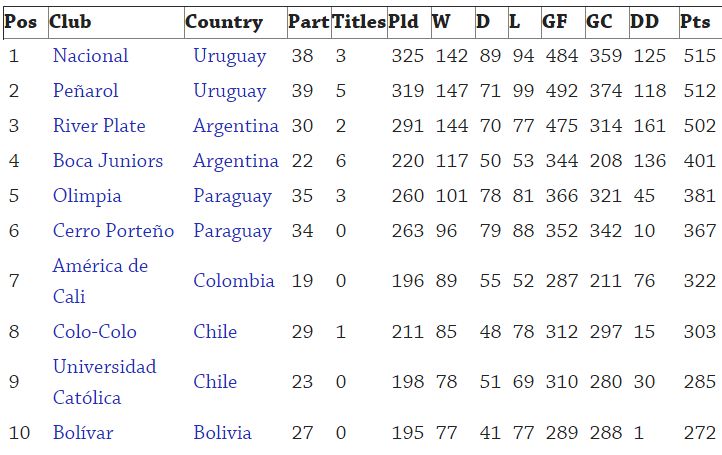The image size is (722, 455).
Task: Open the Colombia country link
Action: 234,281
